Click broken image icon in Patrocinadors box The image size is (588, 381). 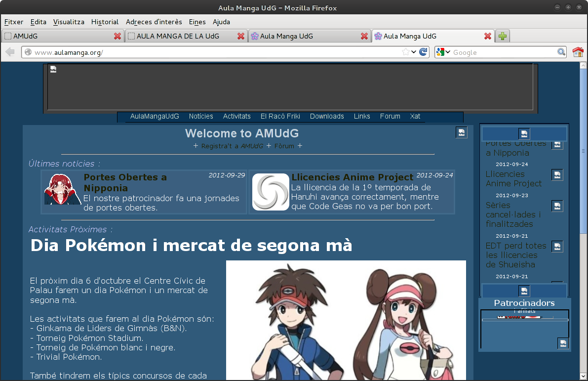click(x=563, y=343)
